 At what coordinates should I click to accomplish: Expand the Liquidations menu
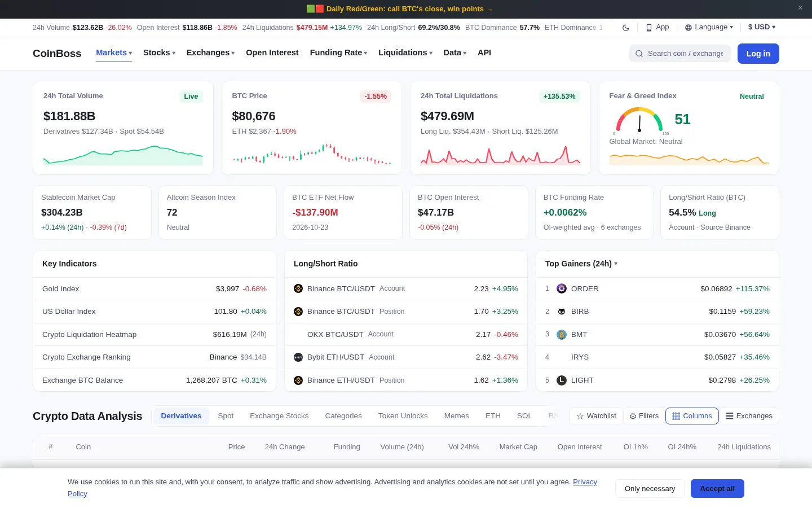tap(405, 52)
